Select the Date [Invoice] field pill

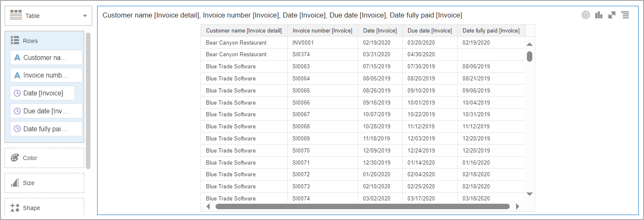[43, 93]
